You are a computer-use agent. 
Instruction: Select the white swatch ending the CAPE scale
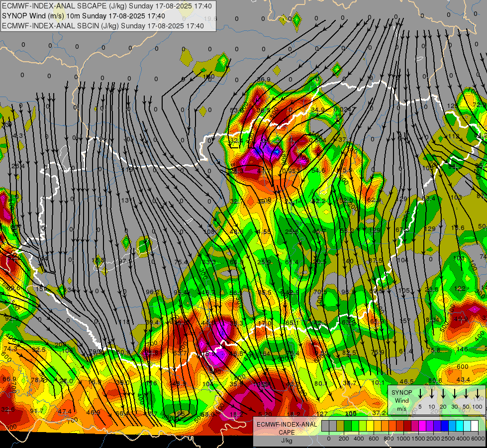point(475,426)
